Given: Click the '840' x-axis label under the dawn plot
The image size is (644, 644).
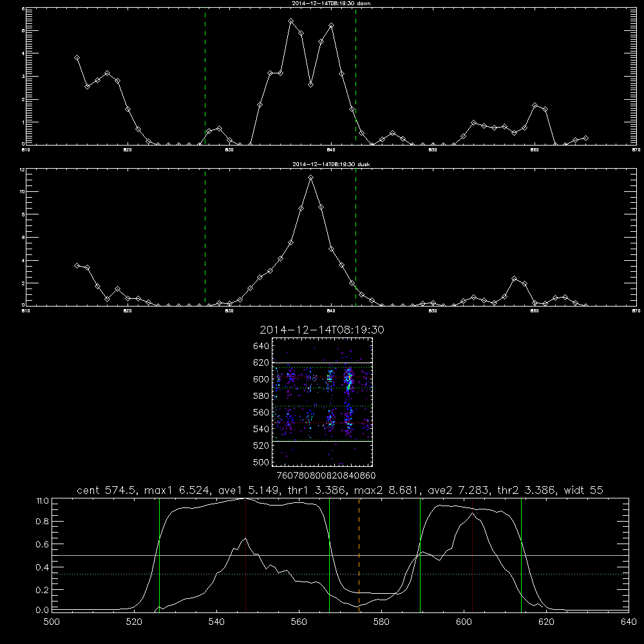Looking at the screenshot, I should 331,150.
